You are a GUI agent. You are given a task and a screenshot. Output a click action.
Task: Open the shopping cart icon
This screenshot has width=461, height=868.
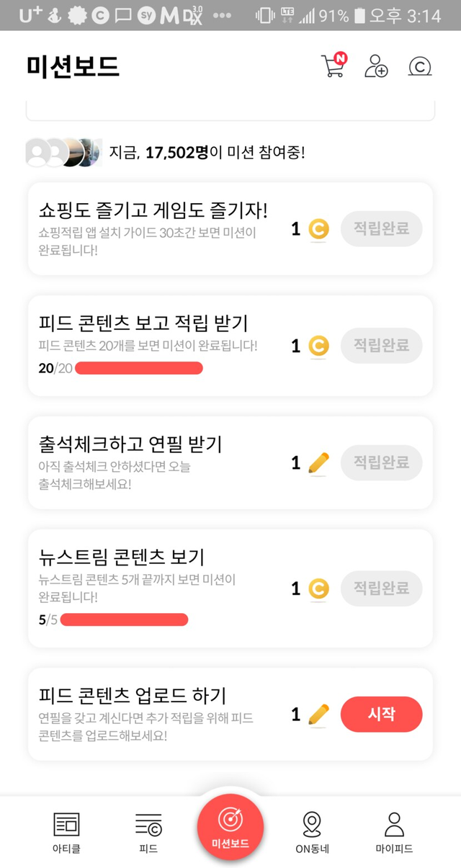(332, 66)
